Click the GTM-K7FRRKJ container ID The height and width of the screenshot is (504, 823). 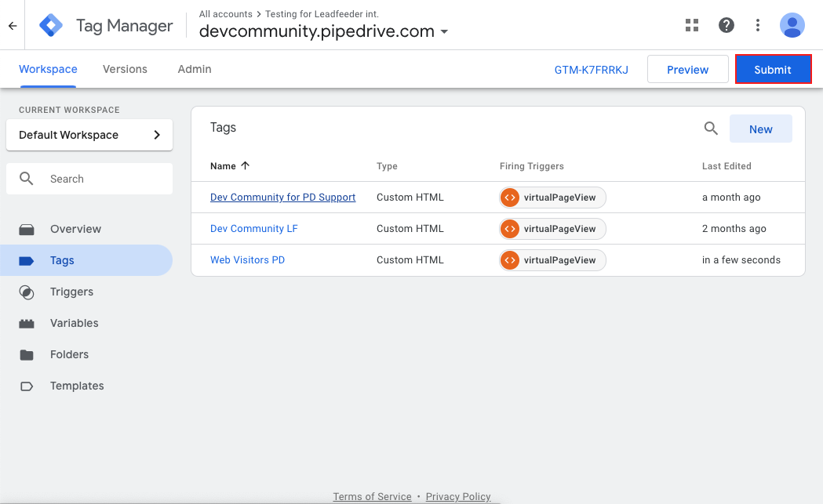click(x=591, y=70)
